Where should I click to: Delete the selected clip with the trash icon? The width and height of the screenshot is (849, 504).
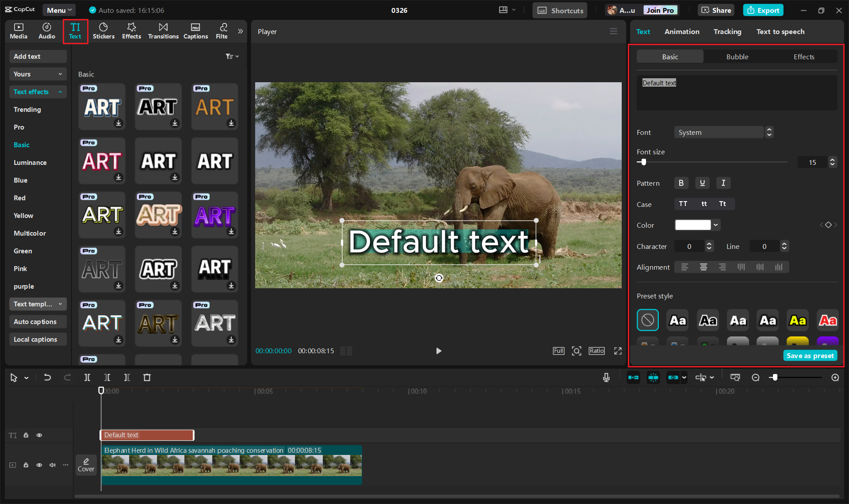[147, 377]
